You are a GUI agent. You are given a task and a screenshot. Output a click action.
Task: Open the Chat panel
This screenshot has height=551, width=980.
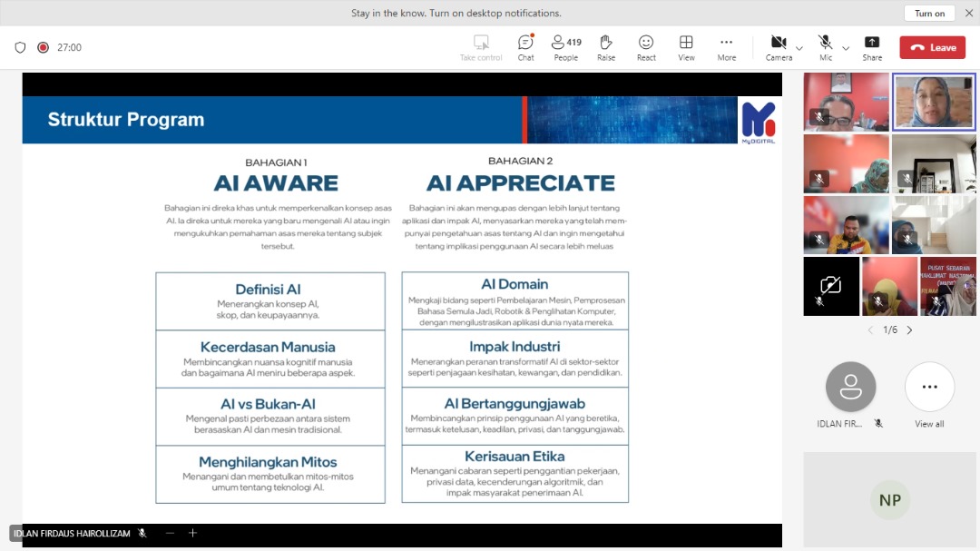click(x=525, y=47)
